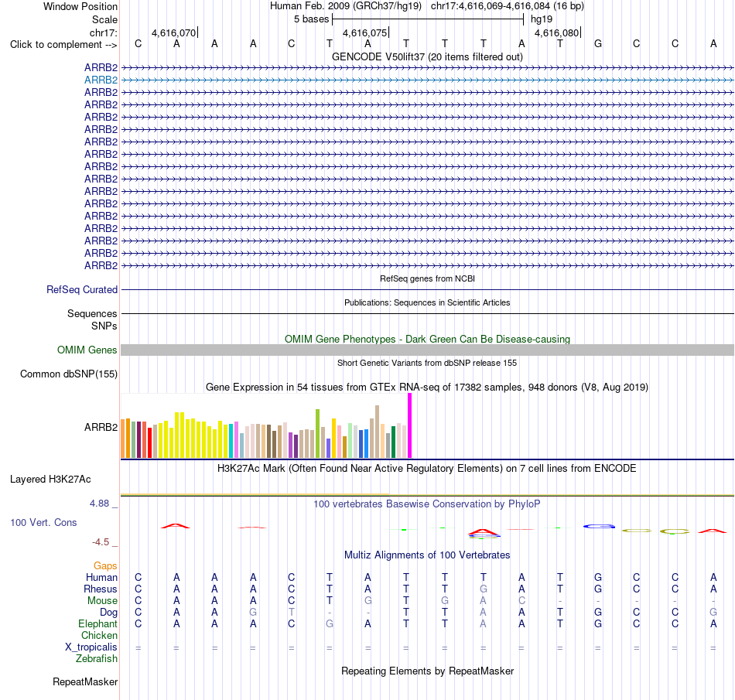Click the grayed G in the Elephant row
Image resolution: width=735 pixels, height=700 pixels.
(330, 623)
